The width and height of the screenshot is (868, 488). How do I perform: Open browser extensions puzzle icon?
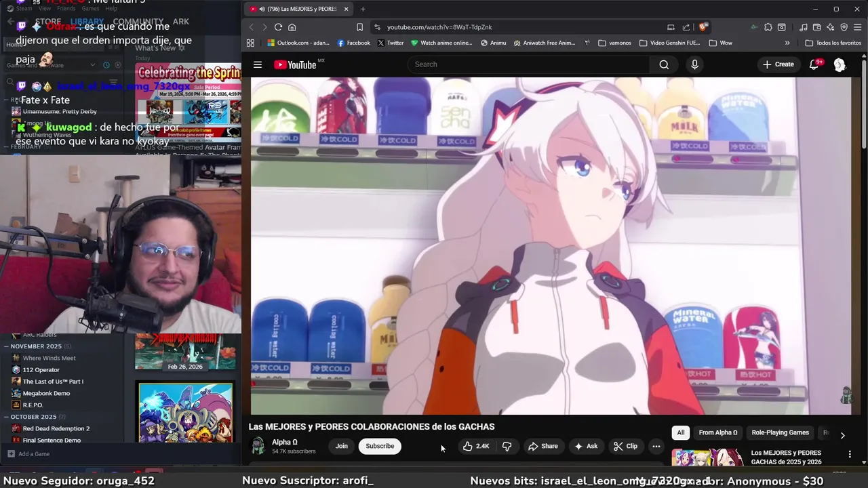(768, 27)
